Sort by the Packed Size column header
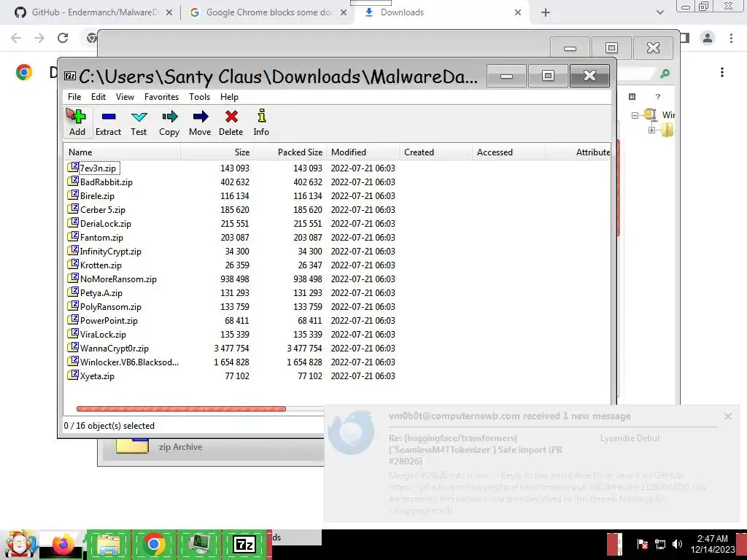The image size is (747, 560). pos(290,152)
